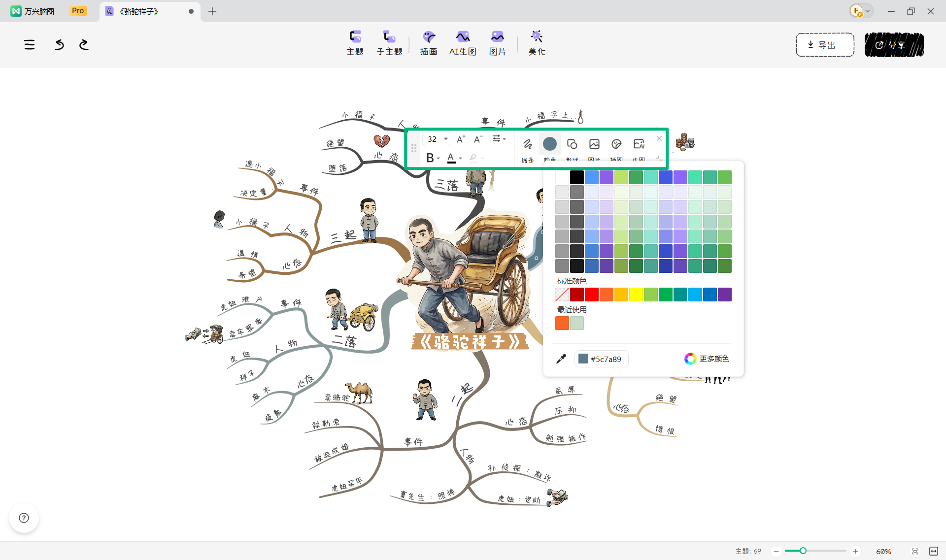
Task: Select the eyedropper color picker tool
Action: click(x=561, y=359)
